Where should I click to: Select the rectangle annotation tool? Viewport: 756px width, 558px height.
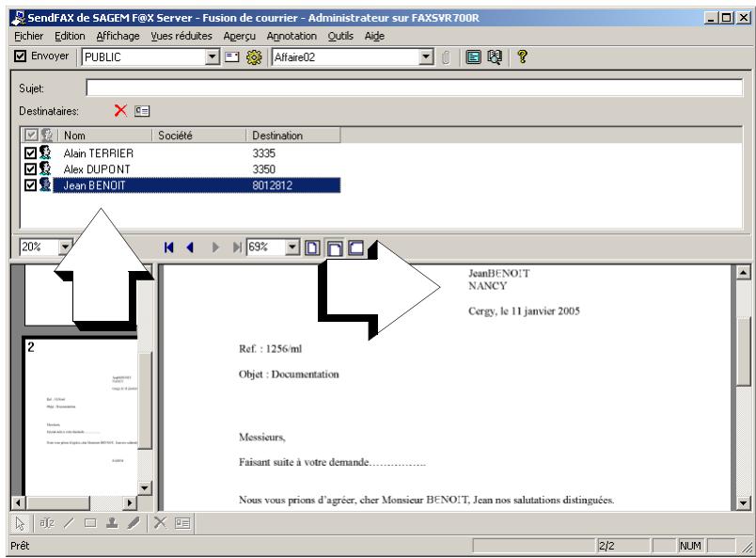[90, 523]
